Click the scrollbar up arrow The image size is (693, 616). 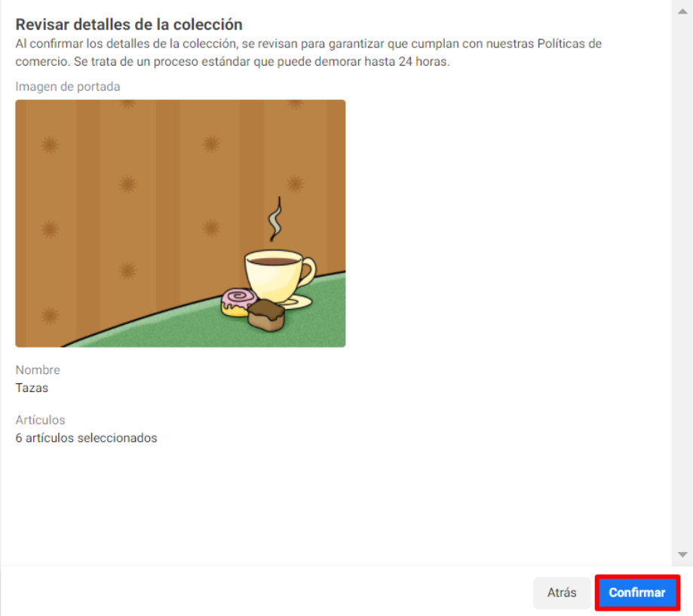682,11
